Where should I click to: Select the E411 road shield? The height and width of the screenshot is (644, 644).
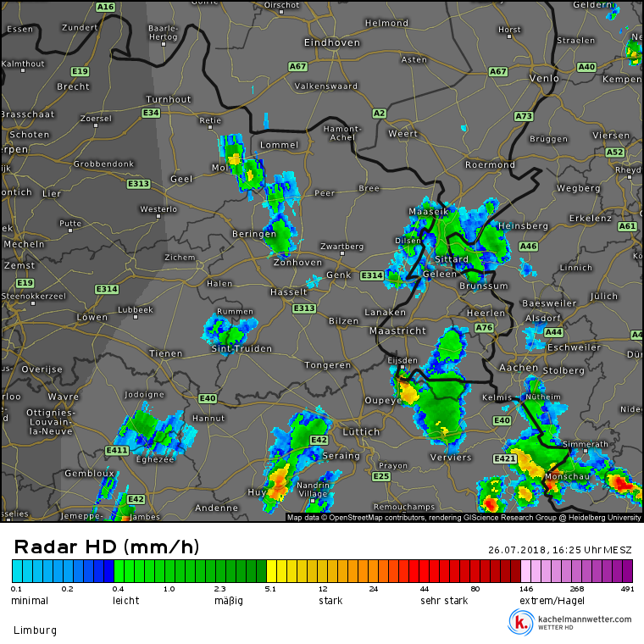click(x=117, y=450)
